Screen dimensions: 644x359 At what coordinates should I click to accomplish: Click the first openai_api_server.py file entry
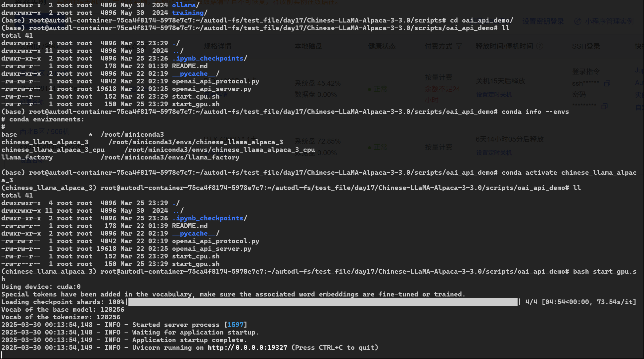[x=211, y=89]
